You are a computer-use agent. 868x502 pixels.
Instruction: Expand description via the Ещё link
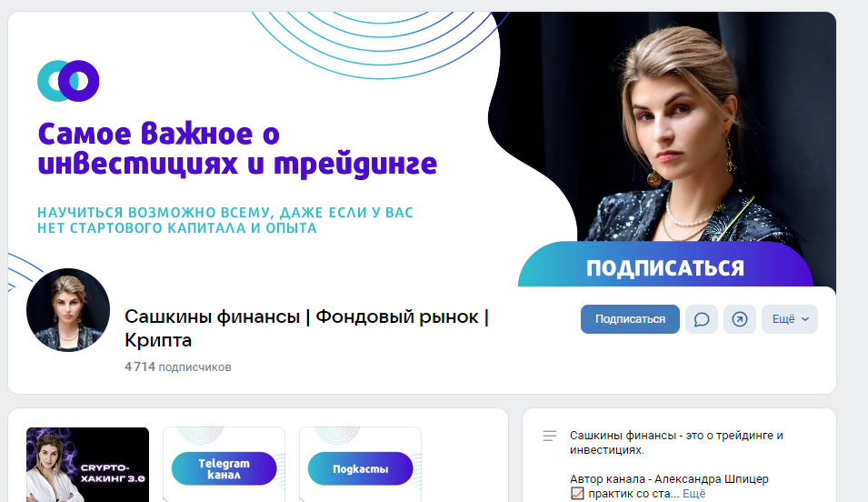tap(694, 494)
